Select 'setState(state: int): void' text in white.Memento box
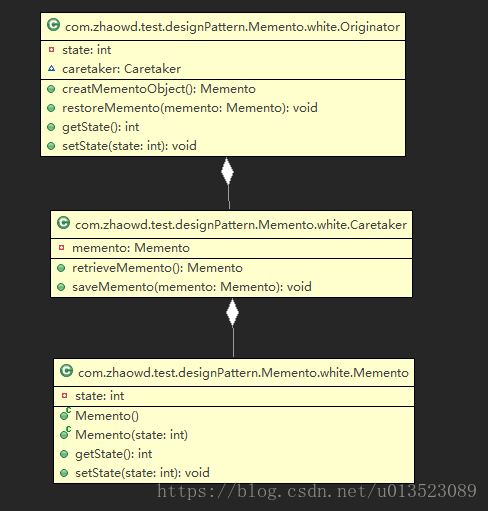 pos(142,473)
